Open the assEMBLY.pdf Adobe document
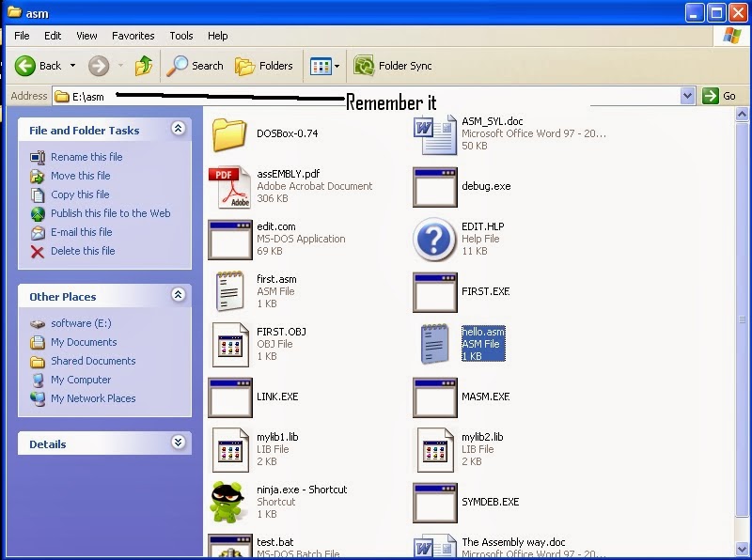This screenshot has height=560, width=752. pos(229,187)
